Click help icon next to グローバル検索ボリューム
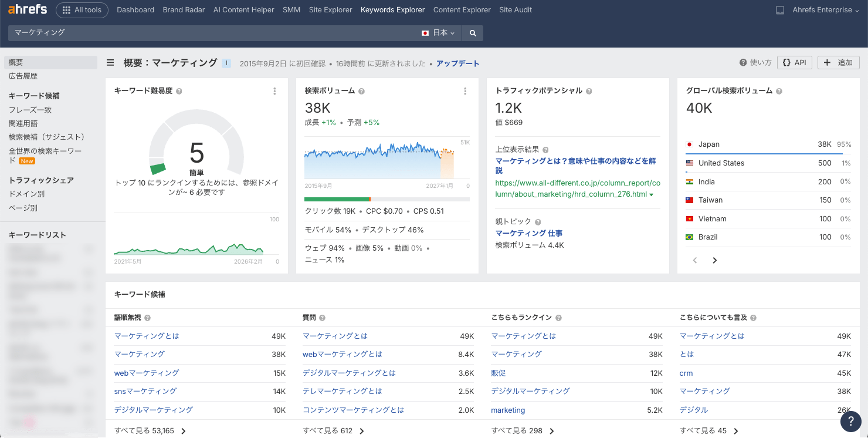This screenshot has width=868, height=438. click(x=779, y=91)
